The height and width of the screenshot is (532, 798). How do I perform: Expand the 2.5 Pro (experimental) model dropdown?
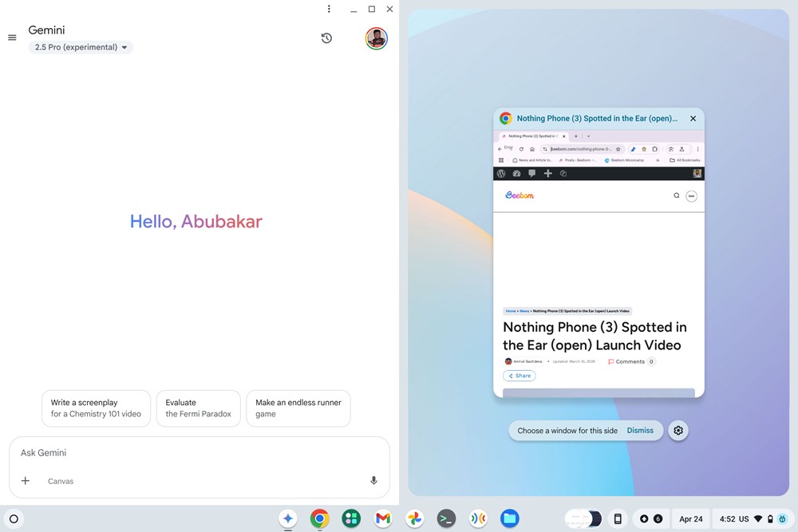click(x=81, y=47)
